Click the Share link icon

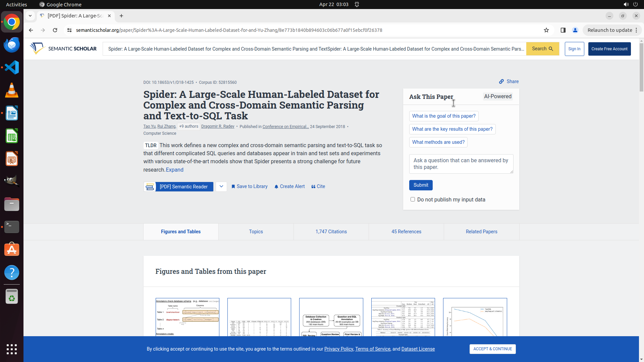pos(501,81)
